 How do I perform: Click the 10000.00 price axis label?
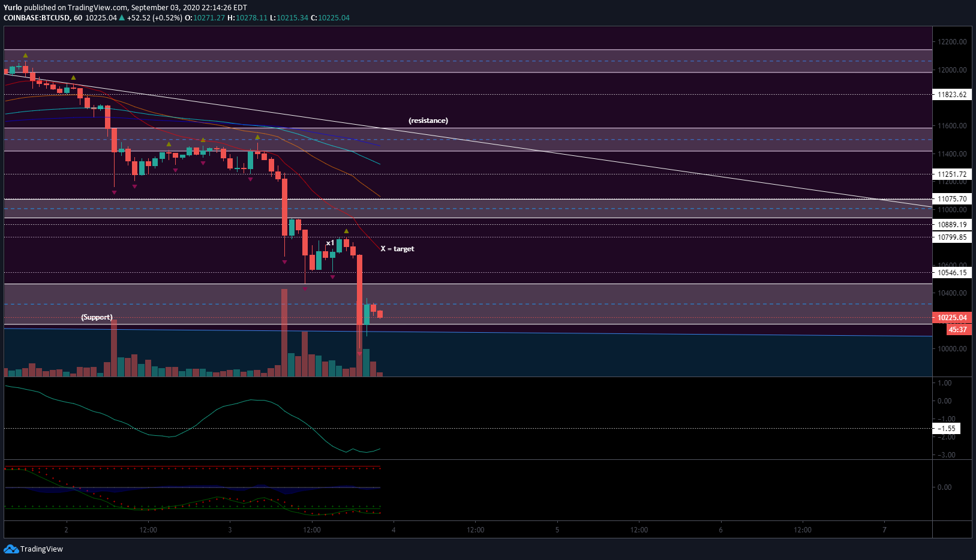coord(952,349)
